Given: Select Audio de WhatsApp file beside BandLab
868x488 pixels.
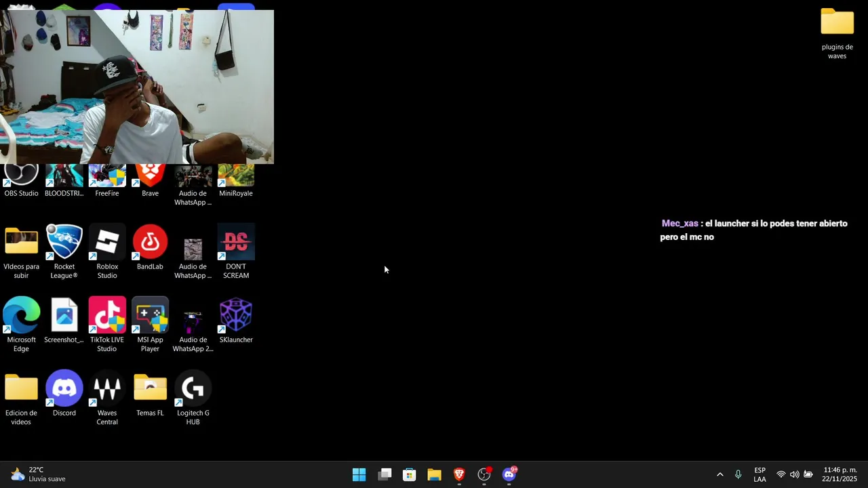Looking at the screenshot, I should [x=193, y=258].
